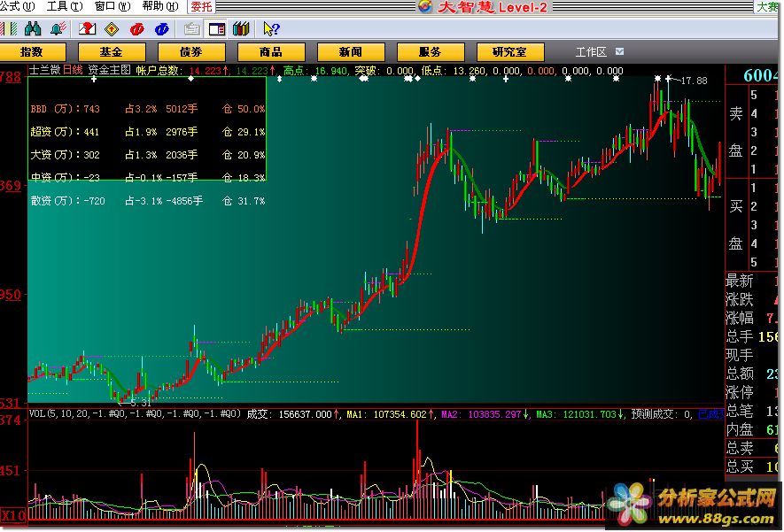Image resolution: width=784 pixels, height=532 pixels.
Task: Click the yellow diamond toolbar icon
Action: pos(112,29)
